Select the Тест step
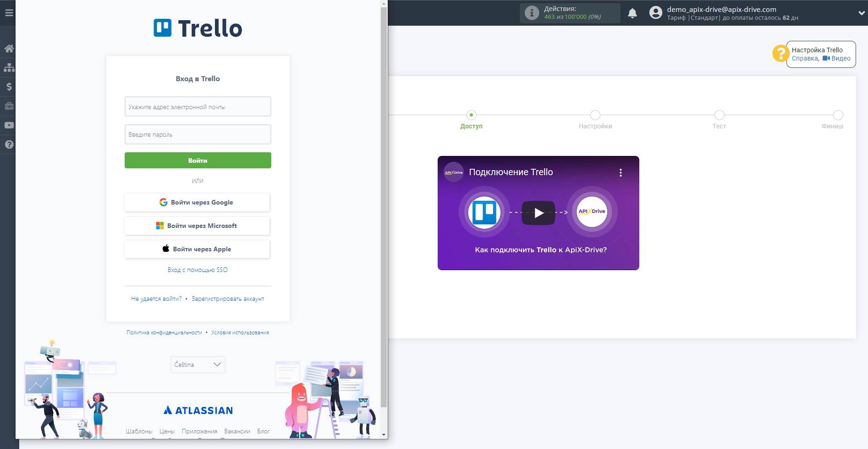868x449 pixels. click(x=719, y=120)
